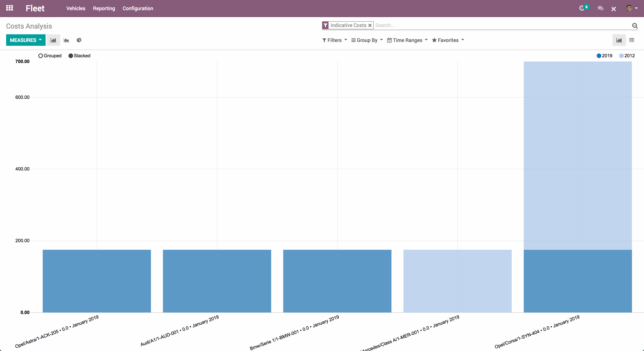644x351 pixels.
Task: Switch chart to pie visualization
Action: (79, 40)
